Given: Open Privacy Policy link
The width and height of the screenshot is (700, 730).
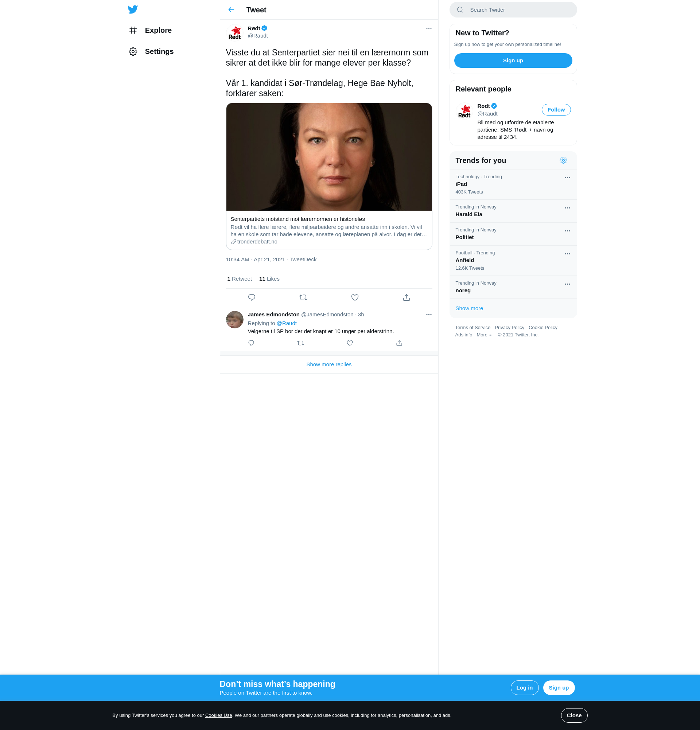Looking at the screenshot, I should coord(509,328).
